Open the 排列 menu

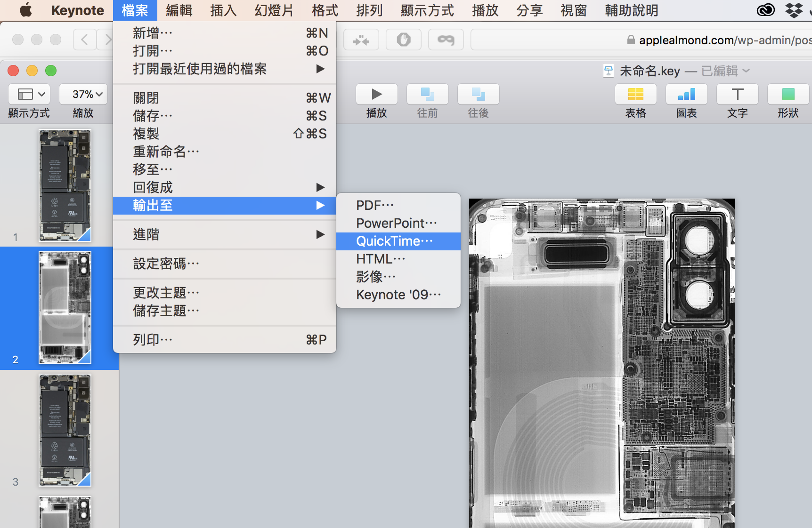point(369,10)
